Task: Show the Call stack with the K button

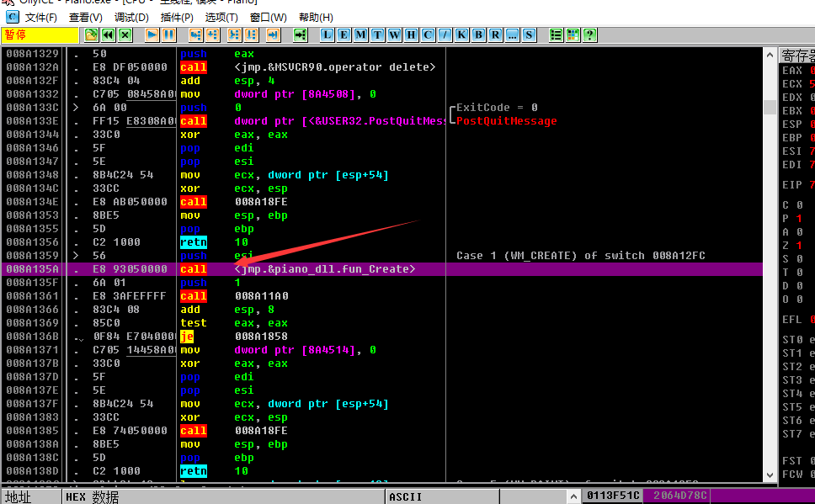Action: point(461,34)
